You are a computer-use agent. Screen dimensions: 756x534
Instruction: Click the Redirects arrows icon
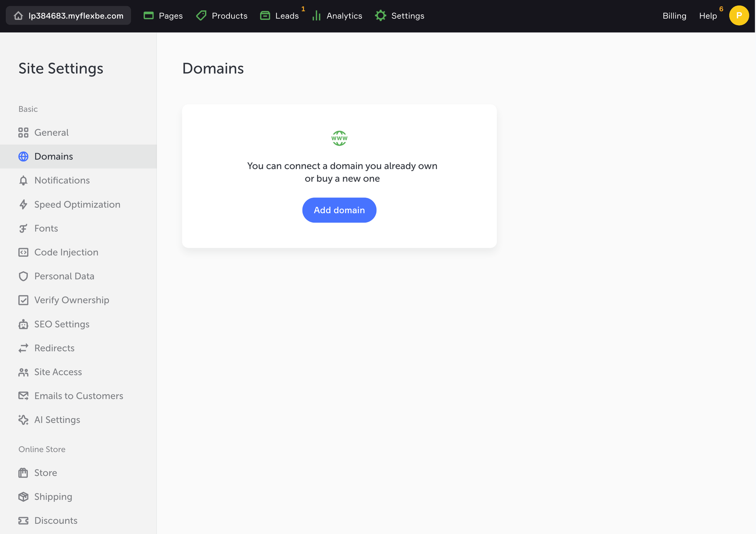tap(23, 348)
